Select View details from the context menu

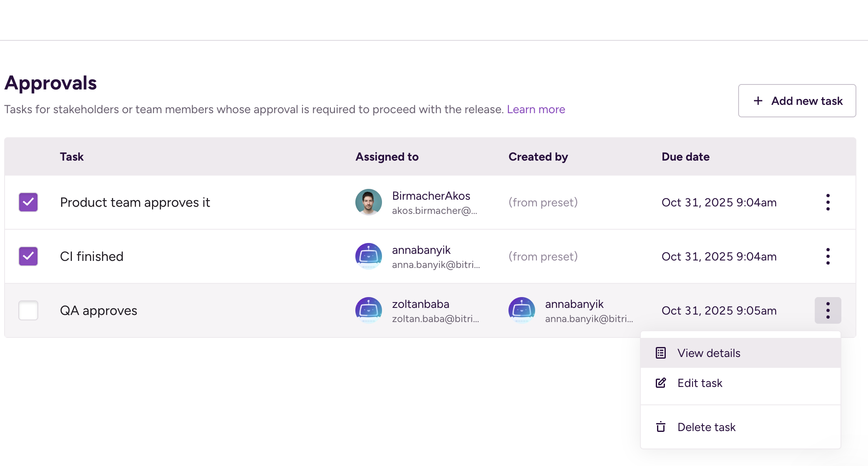coord(709,352)
